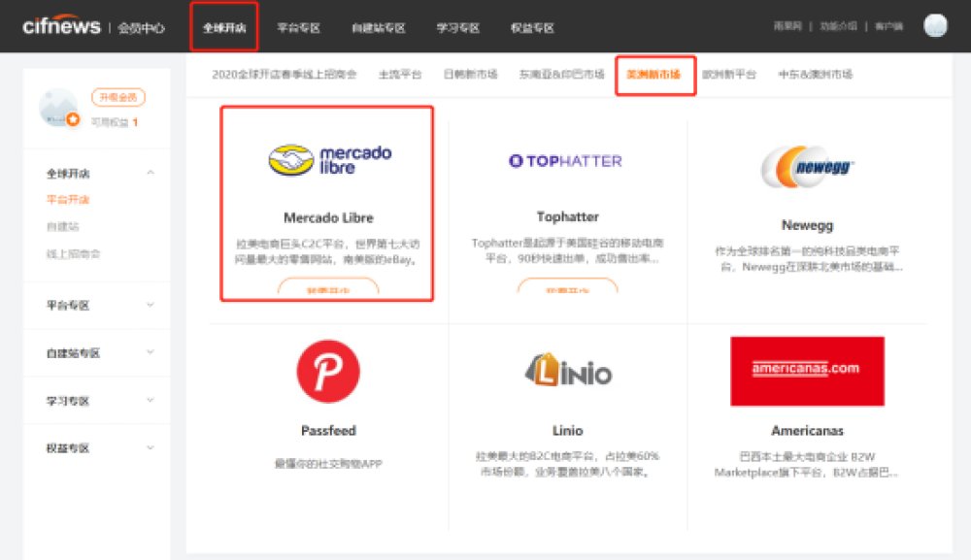Click the profile picture in the left sidebar
This screenshot has height=560, width=971.
tap(58, 108)
